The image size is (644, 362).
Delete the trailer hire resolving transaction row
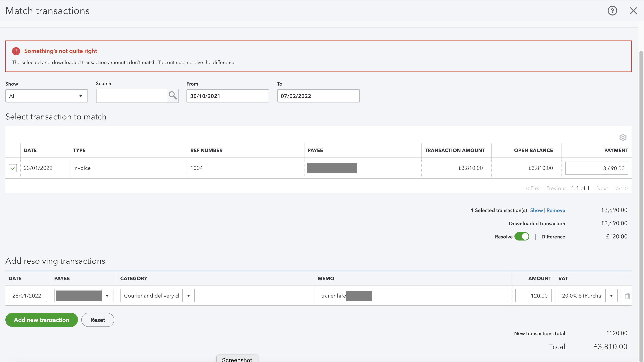(x=628, y=296)
